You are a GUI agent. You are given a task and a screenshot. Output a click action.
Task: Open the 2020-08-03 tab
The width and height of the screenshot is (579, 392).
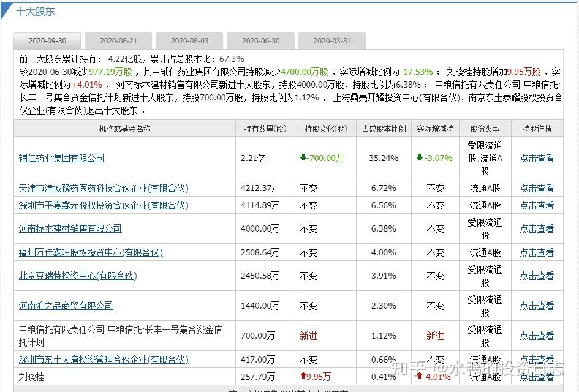point(189,41)
